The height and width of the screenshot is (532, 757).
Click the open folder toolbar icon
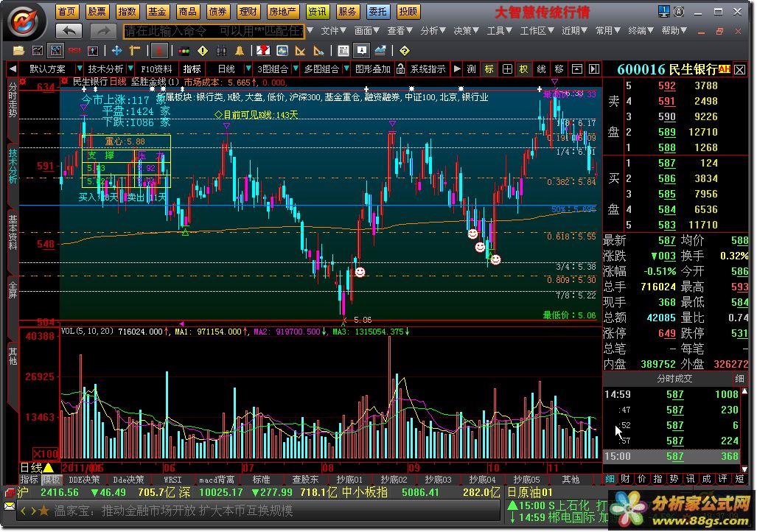tap(18, 51)
